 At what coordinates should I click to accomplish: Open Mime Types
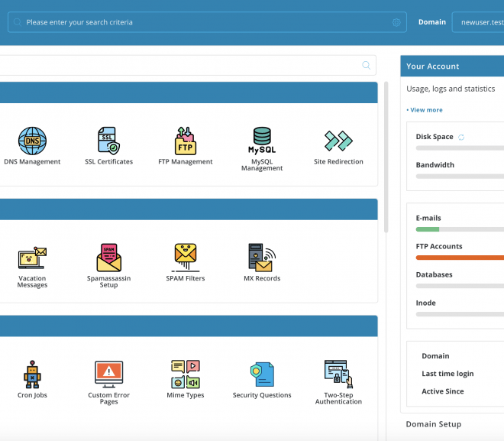point(186,379)
